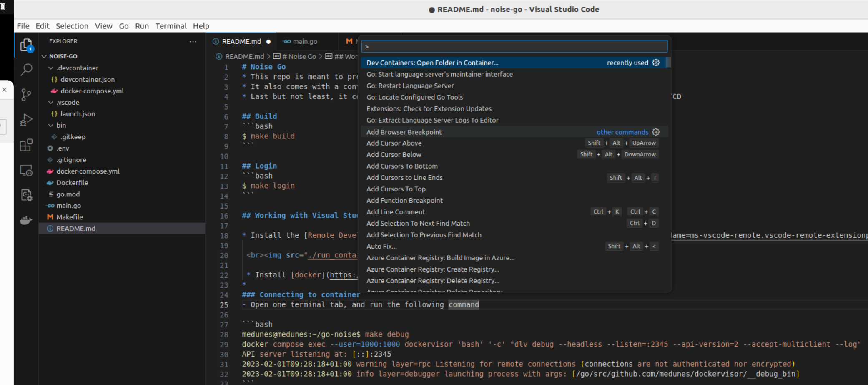
Task: Run Go: Locate Configured Go Tools
Action: click(x=514, y=97)
